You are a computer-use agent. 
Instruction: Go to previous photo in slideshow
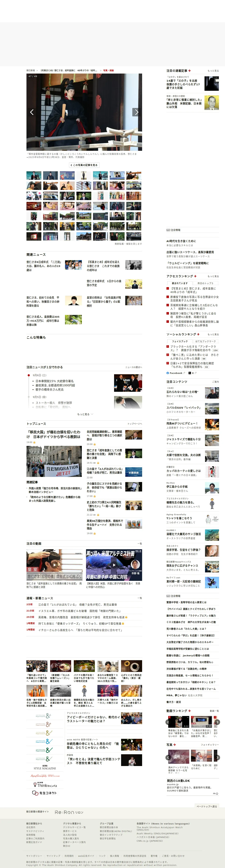(32, 112)
